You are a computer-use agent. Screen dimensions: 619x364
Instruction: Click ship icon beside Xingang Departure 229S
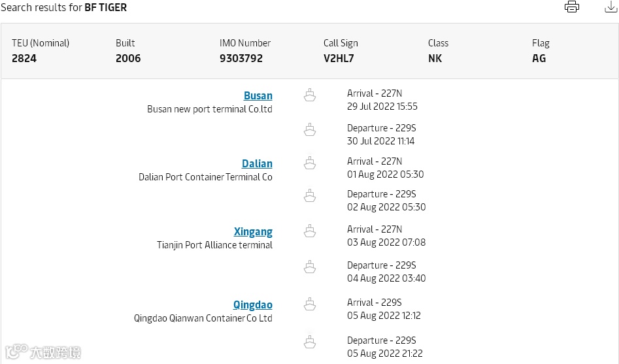(x=310, y=267)
